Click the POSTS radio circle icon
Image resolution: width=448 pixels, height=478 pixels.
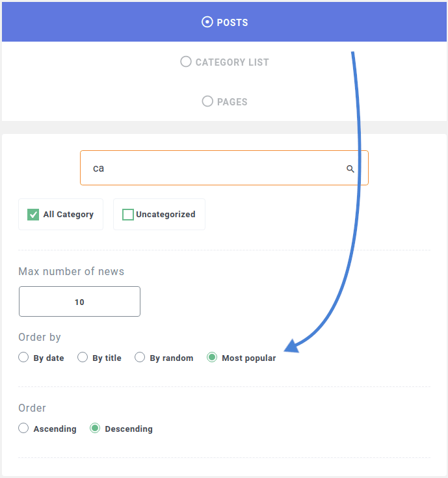coord(207,22)
